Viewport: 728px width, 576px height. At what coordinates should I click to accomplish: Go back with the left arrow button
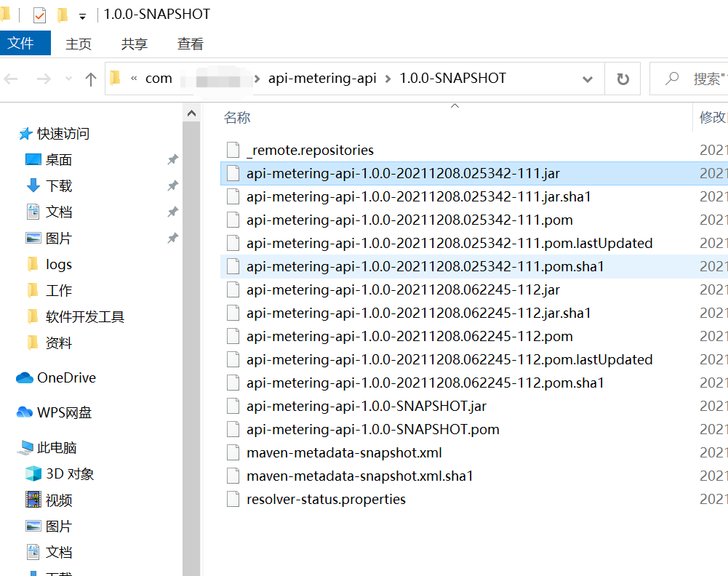point(11,79)
